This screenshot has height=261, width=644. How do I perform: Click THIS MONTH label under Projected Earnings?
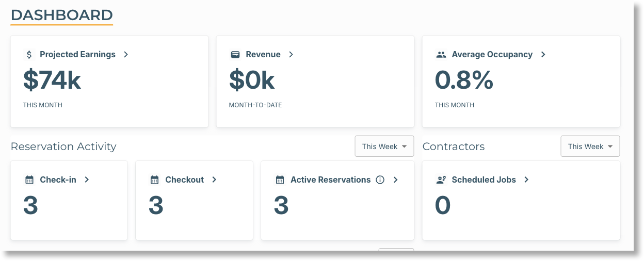(x=43, y=105)
